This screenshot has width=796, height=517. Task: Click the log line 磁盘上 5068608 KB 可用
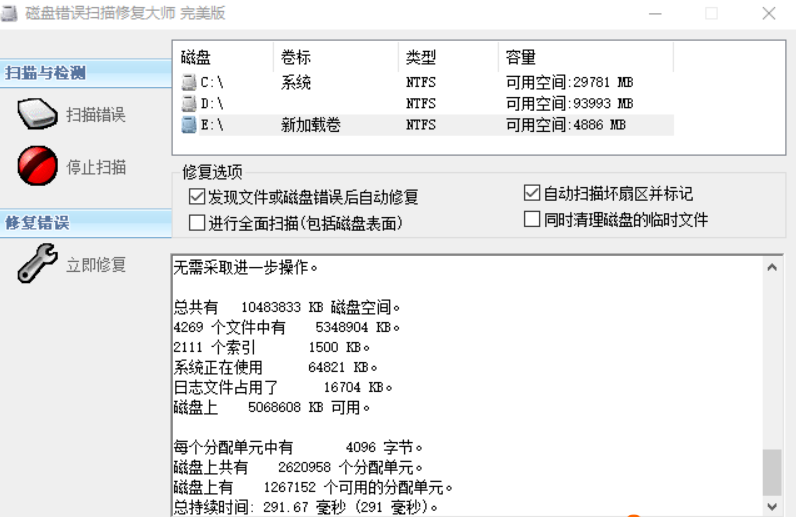272,407
